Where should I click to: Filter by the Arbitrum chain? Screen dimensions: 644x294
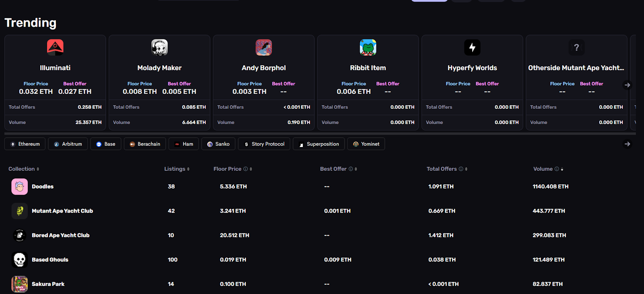68,144
